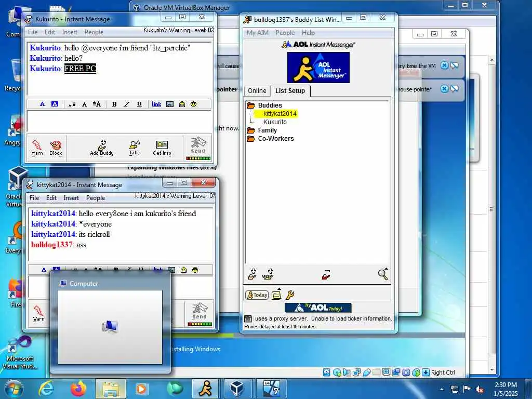Toggle italic in the Kukurito window toolbar
532x399 pixels.
click(x=127, y=104)
